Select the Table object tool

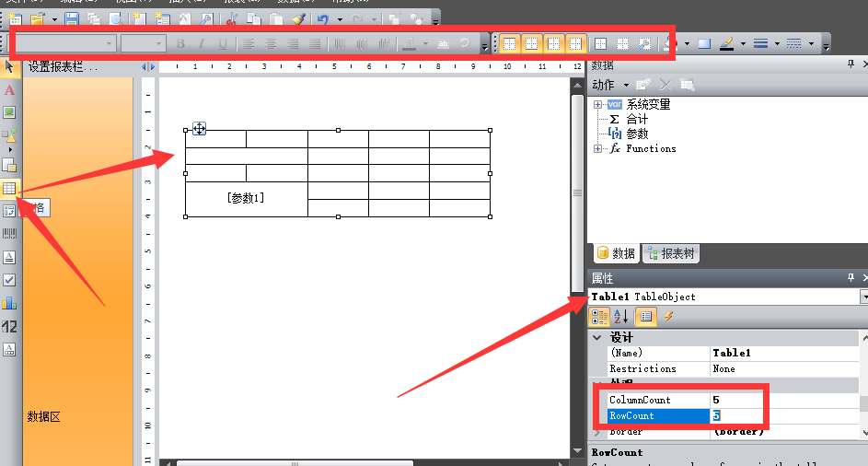pyautogui.click(x=9, y=189)
